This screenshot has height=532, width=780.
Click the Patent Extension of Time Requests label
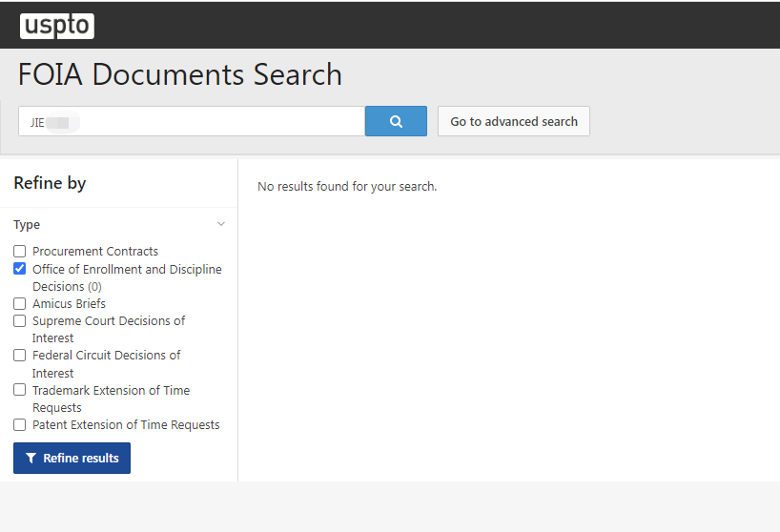126,425
